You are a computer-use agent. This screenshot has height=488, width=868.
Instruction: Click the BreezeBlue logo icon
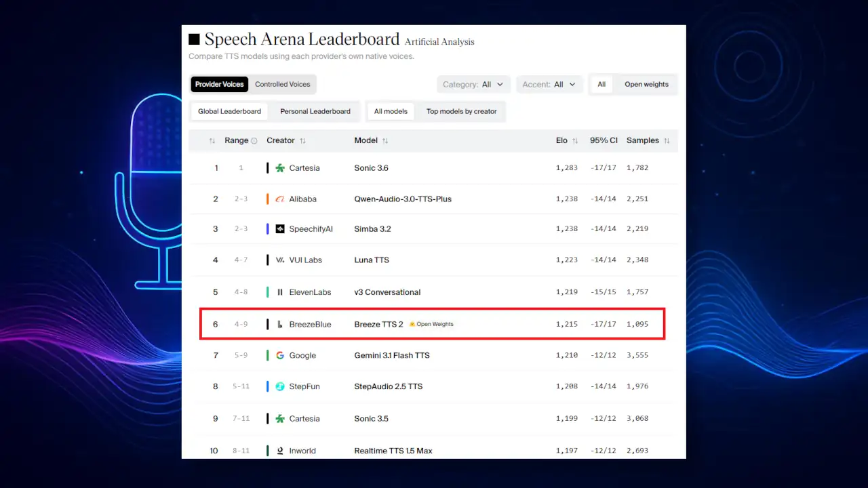pyautogui.click(x=280, y=325)
